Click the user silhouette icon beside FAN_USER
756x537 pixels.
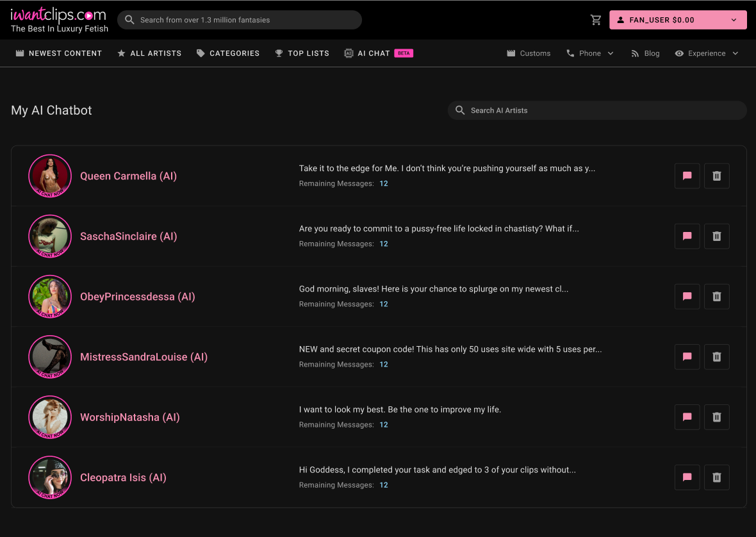(621, 20)
